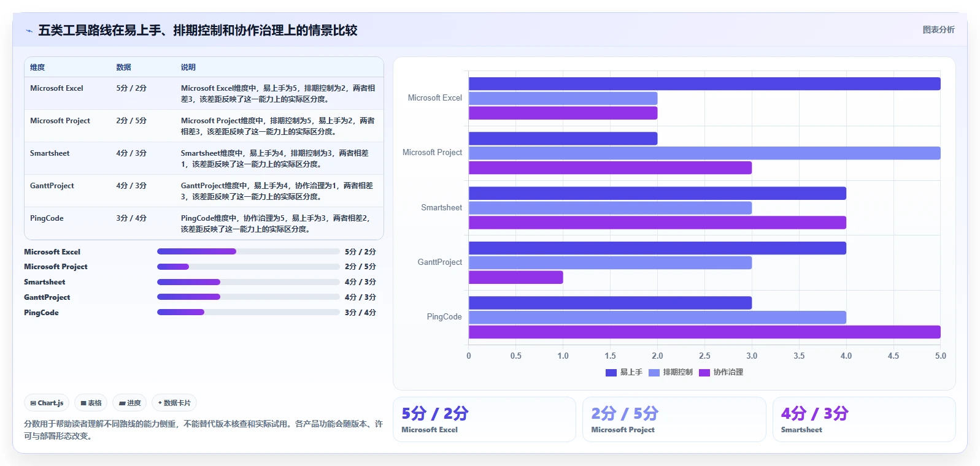
Task: Click the 2分 / 5分 cell in the table
Action: (x=131, y=121)
